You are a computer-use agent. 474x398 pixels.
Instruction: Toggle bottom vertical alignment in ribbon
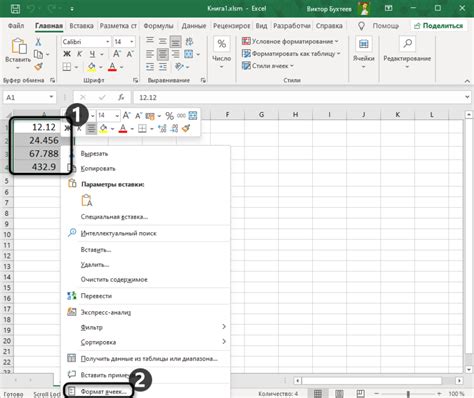(175, 42)
